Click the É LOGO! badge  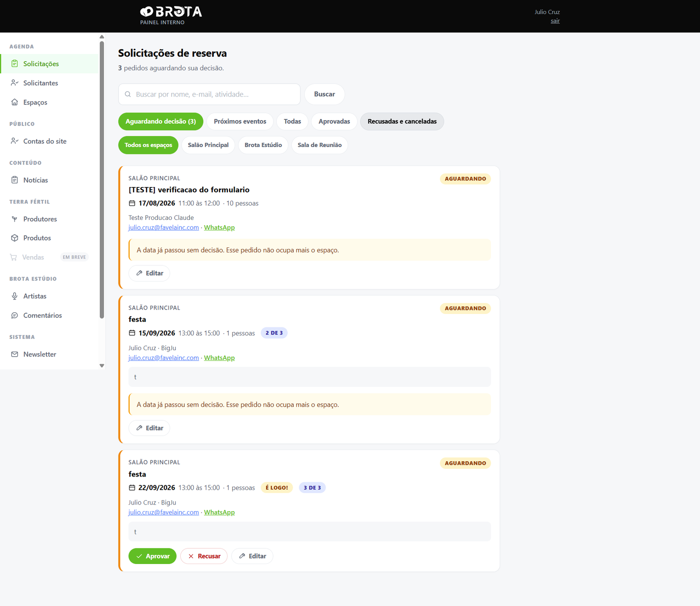[x=277, y=488]
